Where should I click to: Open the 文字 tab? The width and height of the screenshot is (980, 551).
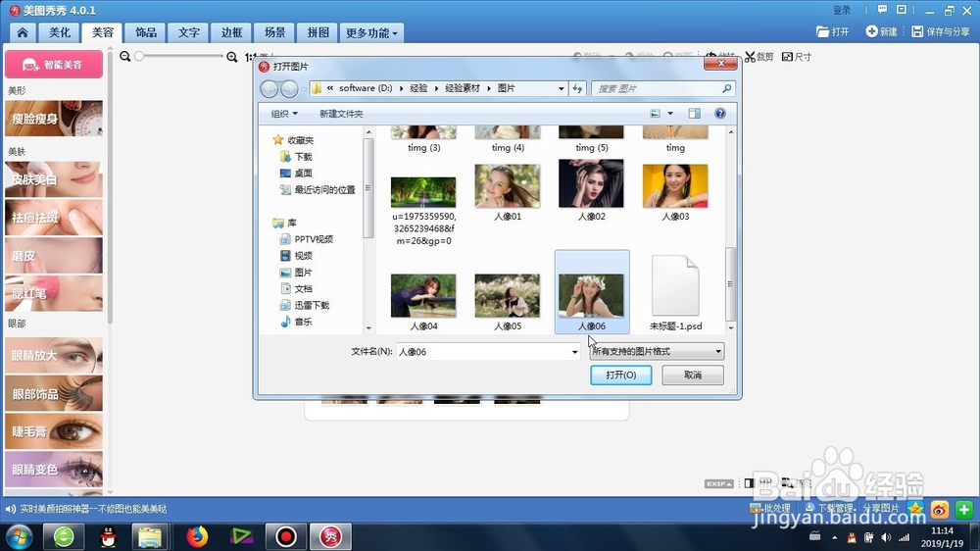coord(189,32)
